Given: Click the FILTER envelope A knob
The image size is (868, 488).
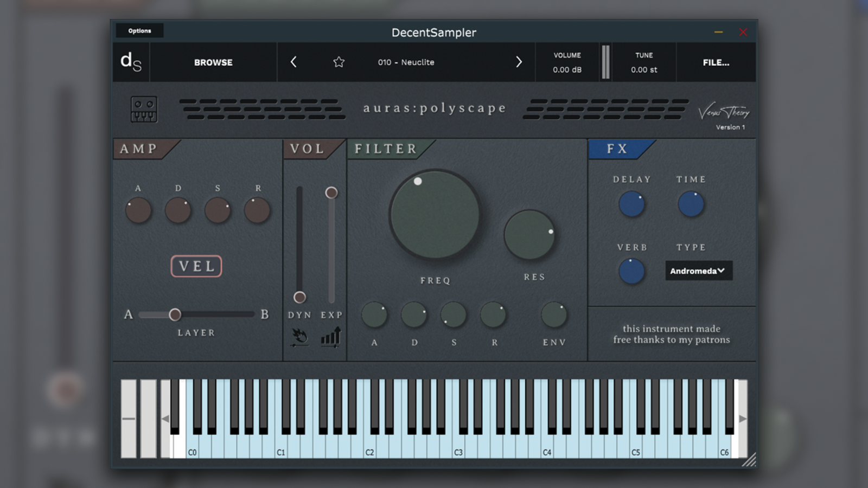Looking at the screenshot, I should click(x=374, y=315).
